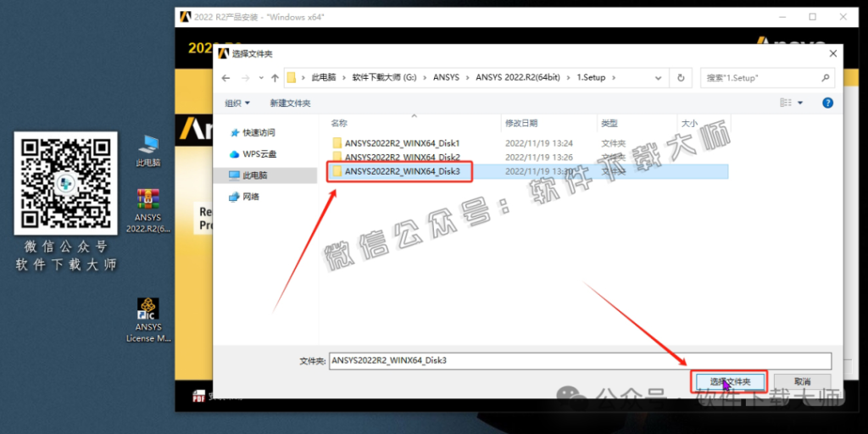Screen dimensions: 868x434
Task: Select 网络 in navigation pane
Action: (x=244, y=196)
